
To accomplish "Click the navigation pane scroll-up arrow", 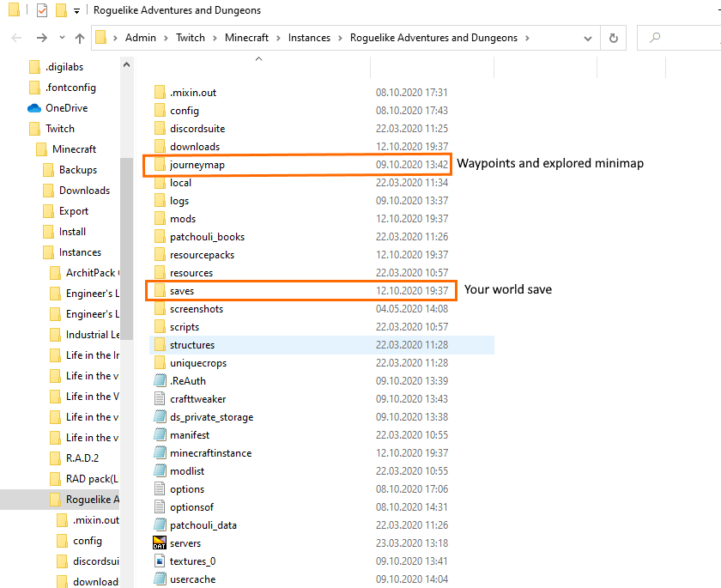I will (x=127, y=65).
